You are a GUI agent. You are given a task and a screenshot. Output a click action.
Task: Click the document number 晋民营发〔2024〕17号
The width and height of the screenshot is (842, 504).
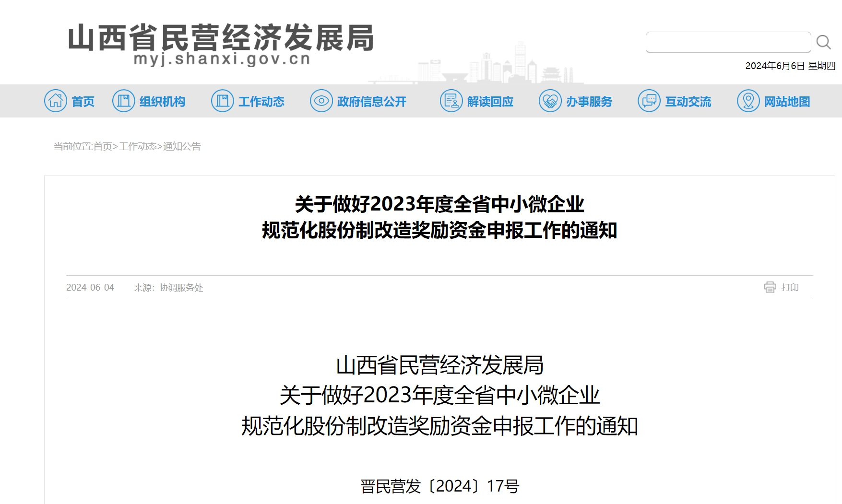439,486
